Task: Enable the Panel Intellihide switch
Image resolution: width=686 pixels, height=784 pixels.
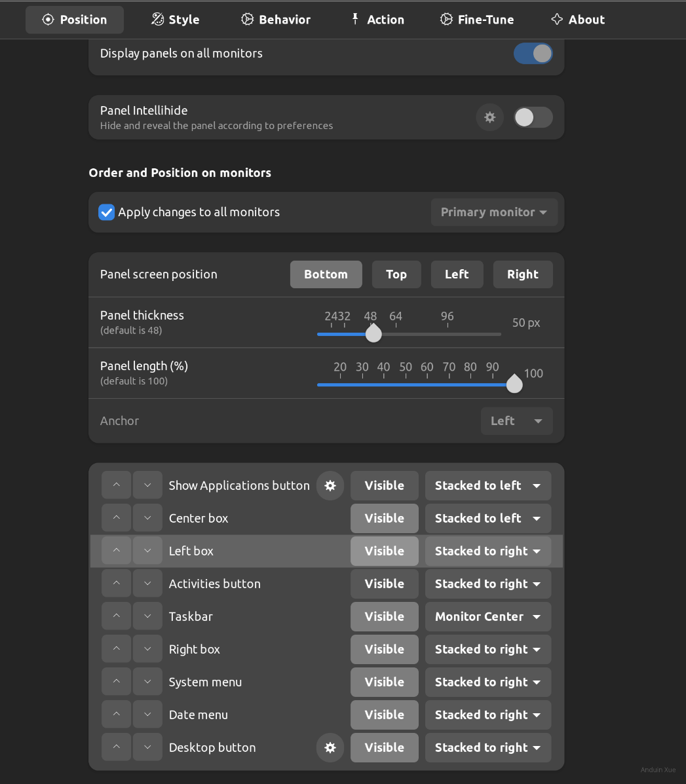Action: tap(533, 118)
